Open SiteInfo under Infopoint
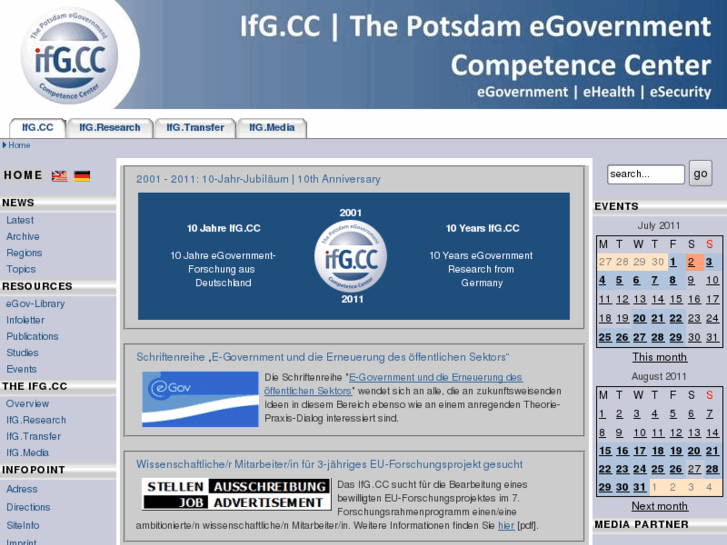 click(23, 525)
